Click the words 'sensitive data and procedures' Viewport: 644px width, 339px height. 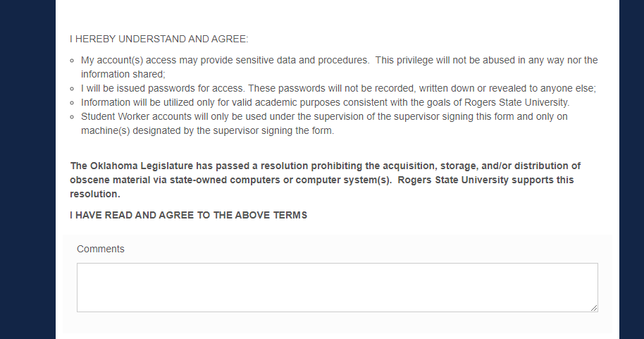coord(302,61)
